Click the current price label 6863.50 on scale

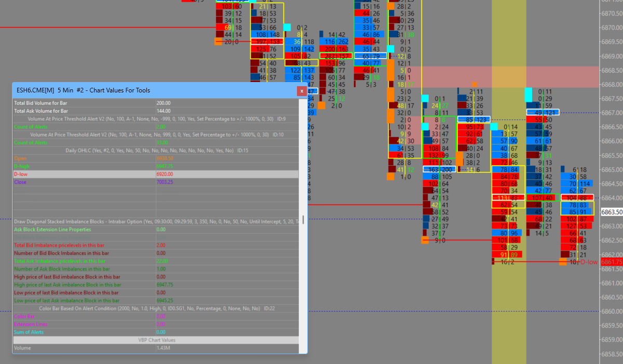pos(612,212)
